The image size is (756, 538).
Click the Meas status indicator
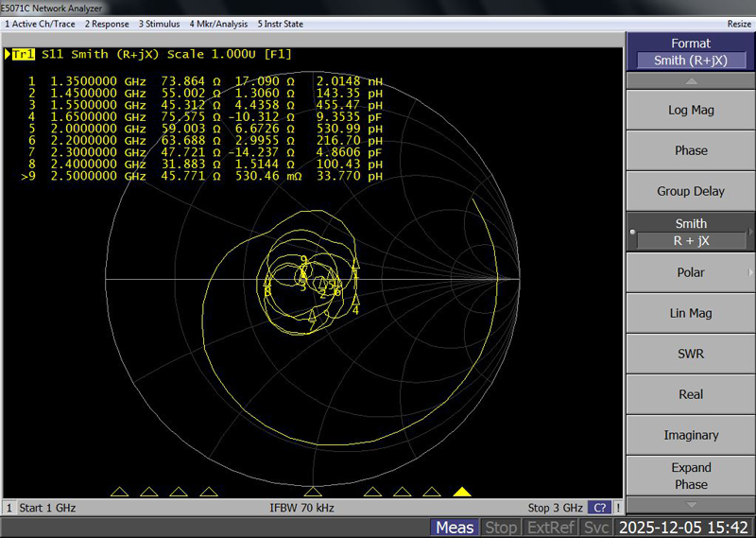(455, 528)
